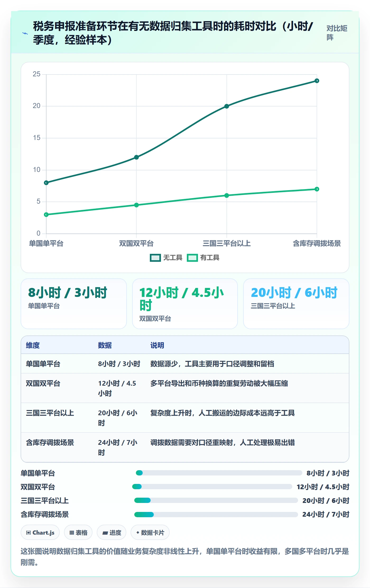
Task: Click the chart title heading text
Action: pyautogui.click(x=173, y=33)
